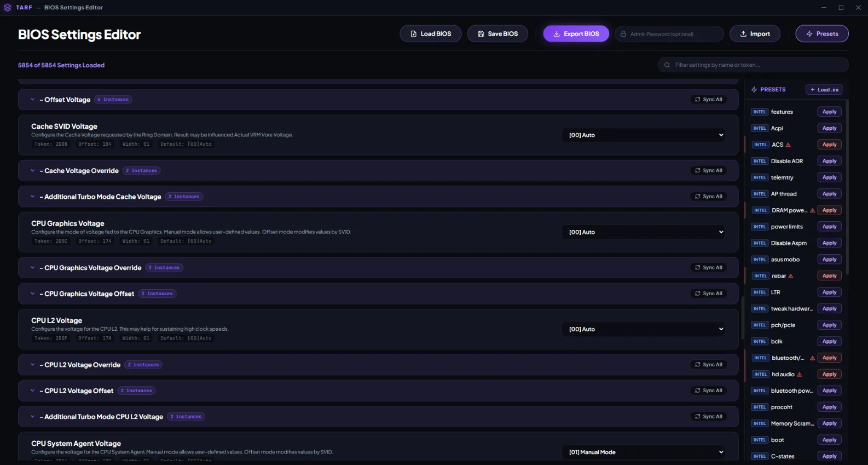Open Cache SVID Voltage dropdown
The width and height of the screenshot is (868, 465).
click(x=644, y=135)
